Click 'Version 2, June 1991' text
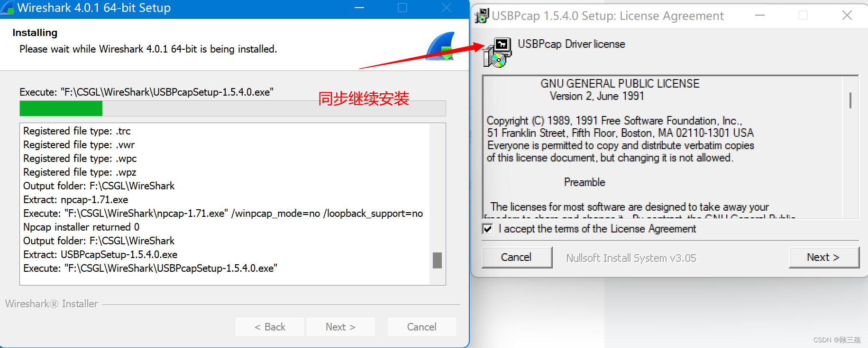Viewport: 868px width, 348px height. pyautogui.click(x=597, y=96)
